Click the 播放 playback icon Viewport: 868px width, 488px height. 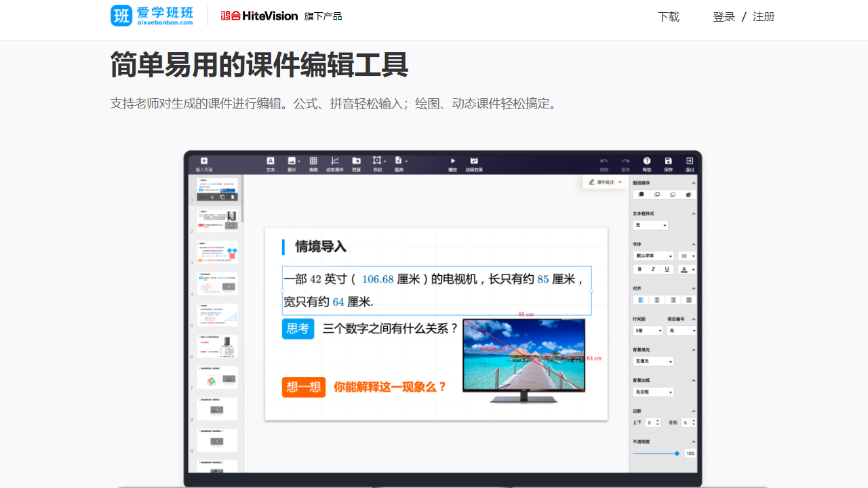pos(452,163)
